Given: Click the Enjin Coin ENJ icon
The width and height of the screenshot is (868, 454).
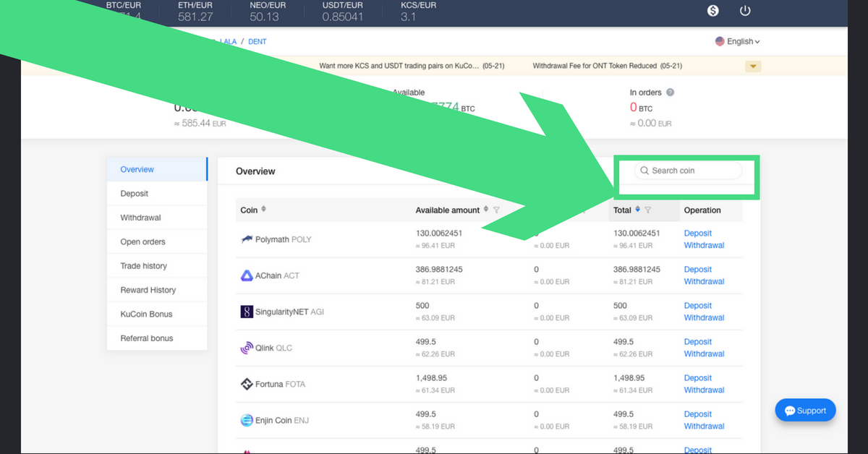Looking at the screenshot, I should [x=247, y=420].
